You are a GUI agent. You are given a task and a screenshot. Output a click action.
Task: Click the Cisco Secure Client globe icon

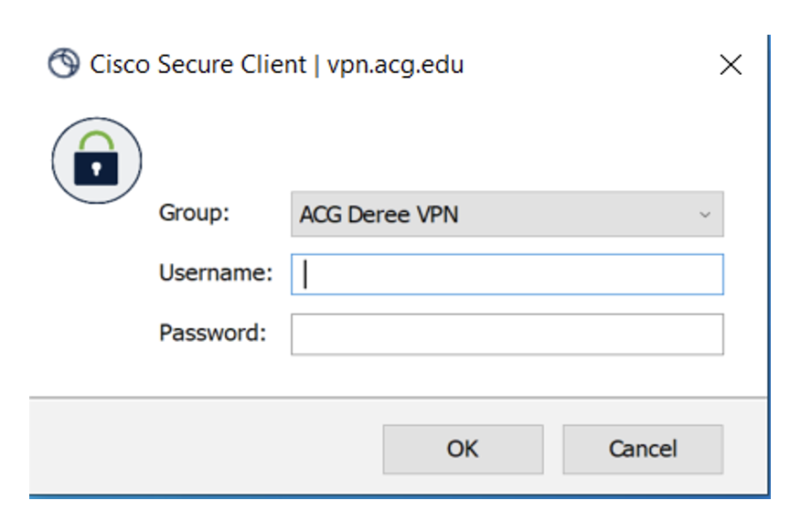(63, 63)
